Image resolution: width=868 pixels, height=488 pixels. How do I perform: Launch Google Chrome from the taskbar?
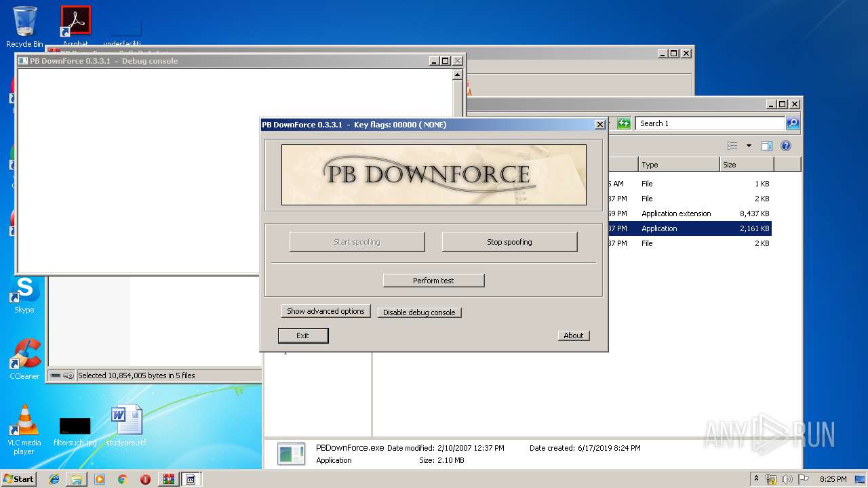122,479
